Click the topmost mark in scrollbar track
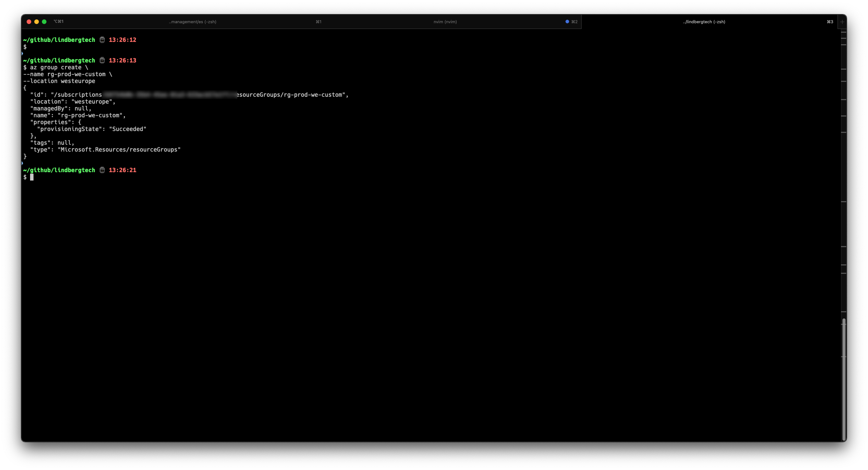868x470 pixels. coord(843,33)
